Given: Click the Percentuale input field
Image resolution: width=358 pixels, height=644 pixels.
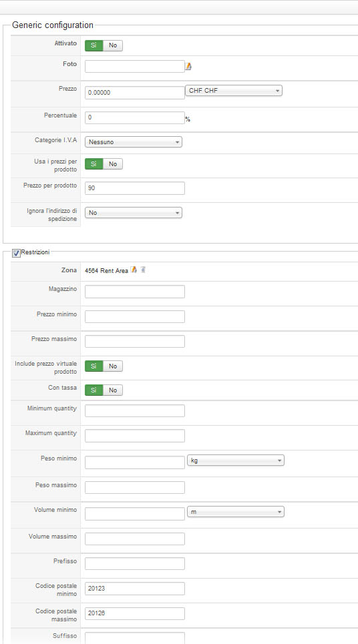Looking at the screenshot, I should pyautogui.click(x=135, y=117).
